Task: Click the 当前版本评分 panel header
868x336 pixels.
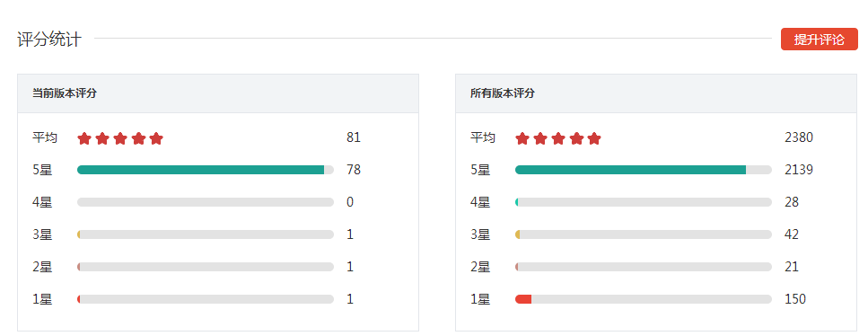Action: [x=218, y=93]
